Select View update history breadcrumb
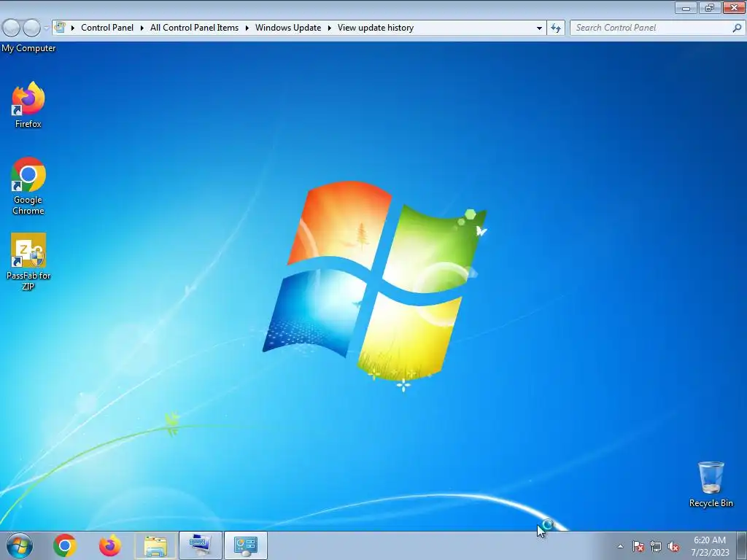 tap(376, 28)
